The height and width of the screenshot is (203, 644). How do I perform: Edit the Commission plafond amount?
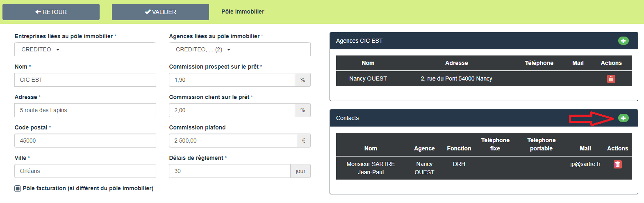click(x=233, y=141)
